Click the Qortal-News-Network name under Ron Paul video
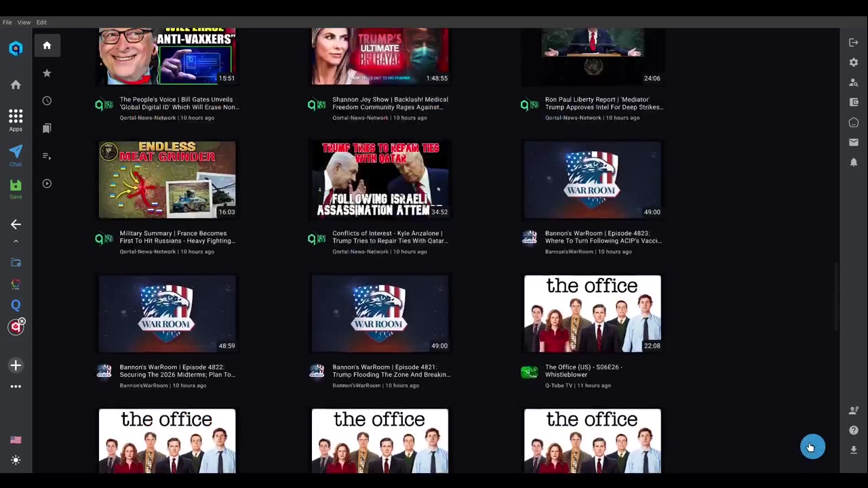The width and height of the screenshot is (868, 488). pyautogui.click(x=573, y=118)
